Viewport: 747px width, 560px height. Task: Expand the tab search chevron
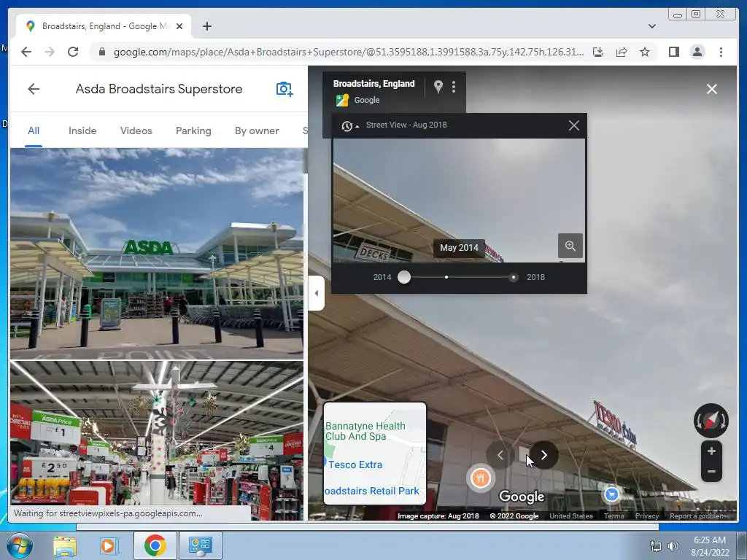651,26
